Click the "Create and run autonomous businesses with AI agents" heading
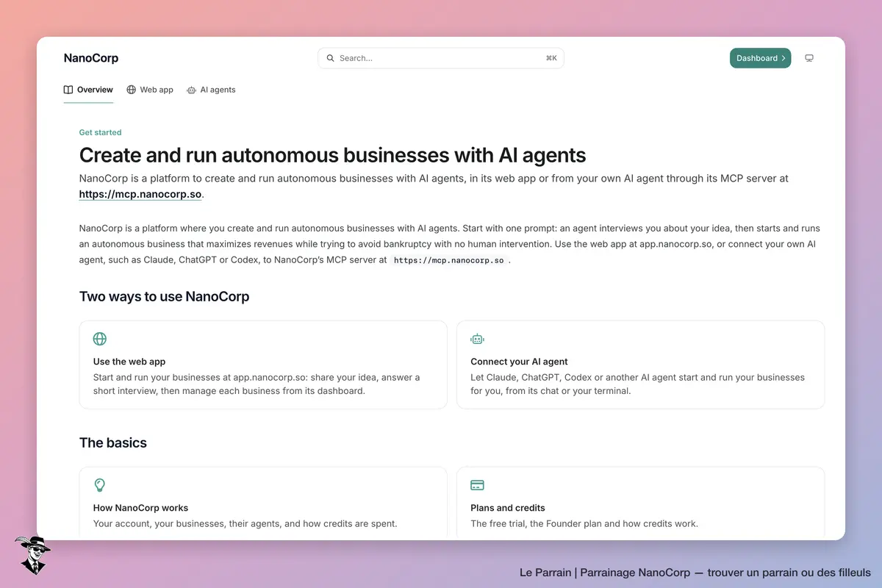This screenshot has height=588, width=882. pyautogui.click(x=332, y=155)
